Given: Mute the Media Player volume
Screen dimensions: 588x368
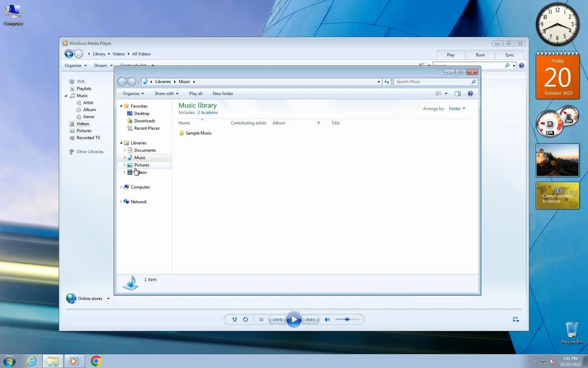Looking at the screenshot, I should point(327,319).
